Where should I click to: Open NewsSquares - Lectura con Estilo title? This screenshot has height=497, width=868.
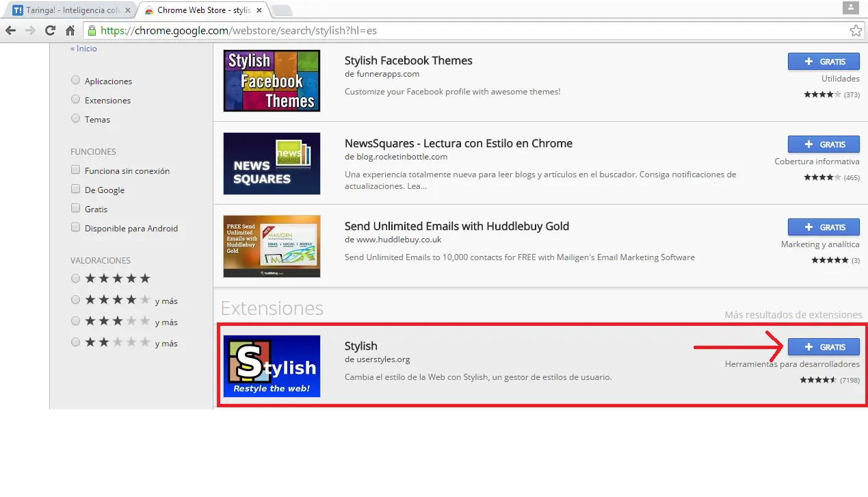458,143
